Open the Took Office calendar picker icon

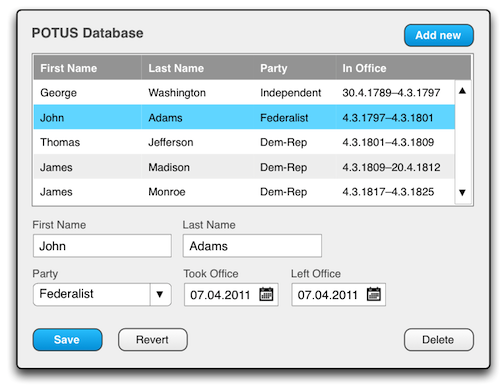266,294
